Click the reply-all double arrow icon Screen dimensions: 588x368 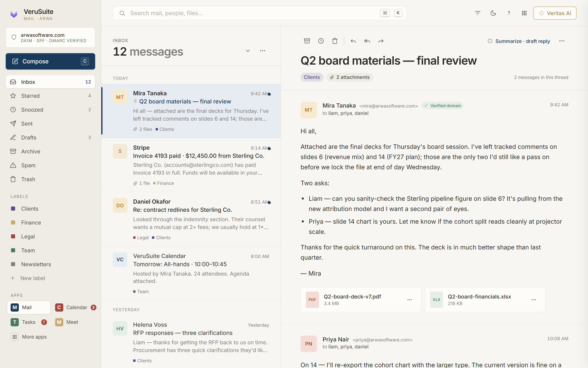coord(367,41)
